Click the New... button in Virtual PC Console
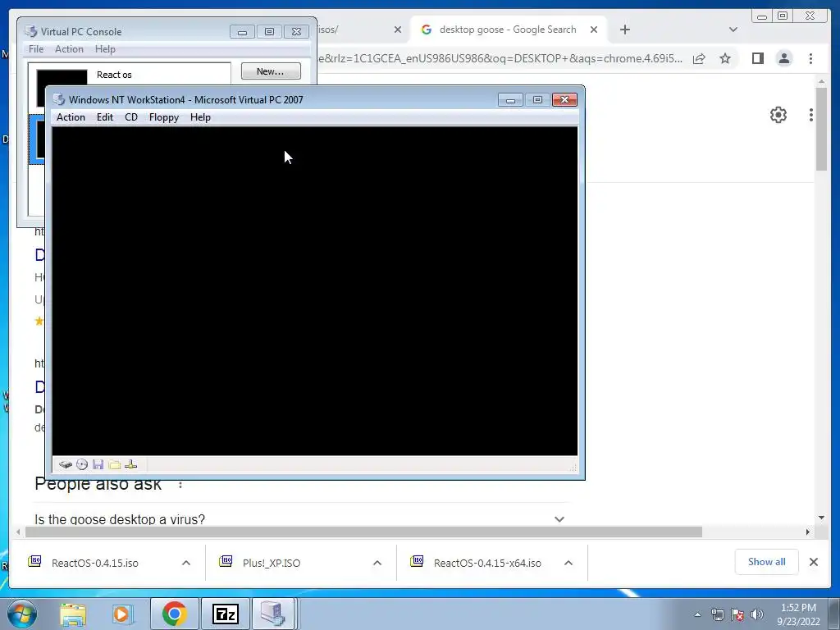 271,71
